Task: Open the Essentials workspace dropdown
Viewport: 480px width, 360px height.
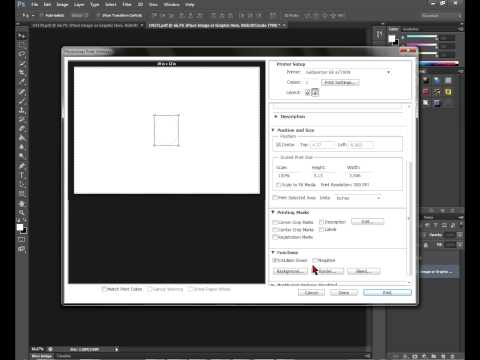Action: [442, 16]
